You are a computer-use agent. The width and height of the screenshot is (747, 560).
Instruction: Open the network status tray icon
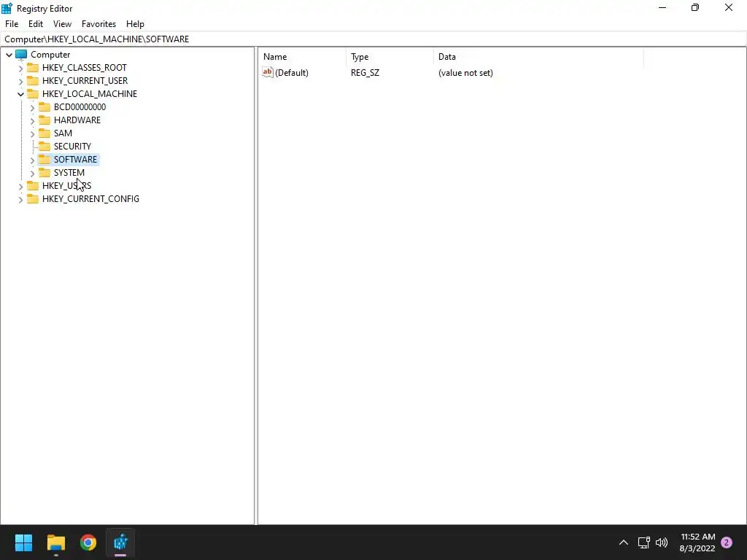pyautogui.click(x=643, y=542)
